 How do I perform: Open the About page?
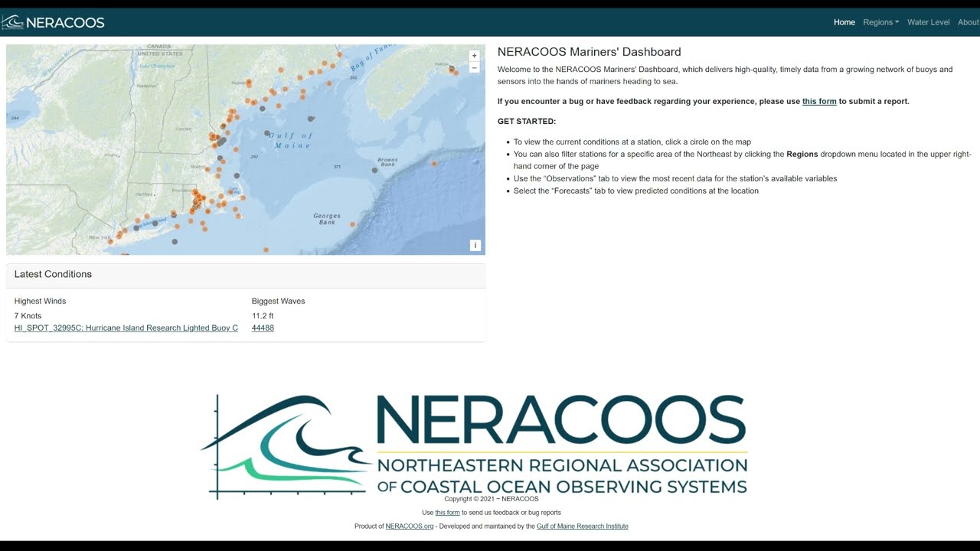(x=969, y=22)
